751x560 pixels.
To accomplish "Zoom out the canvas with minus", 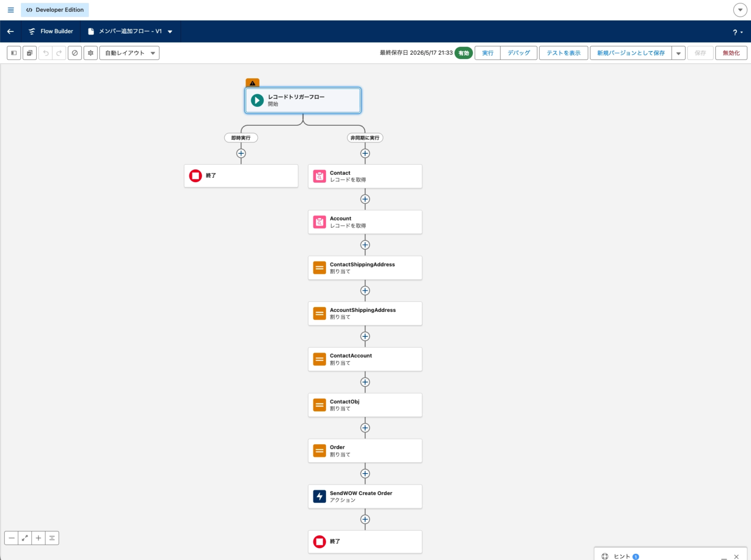I will pyautogui.click(x=11, y=538).
